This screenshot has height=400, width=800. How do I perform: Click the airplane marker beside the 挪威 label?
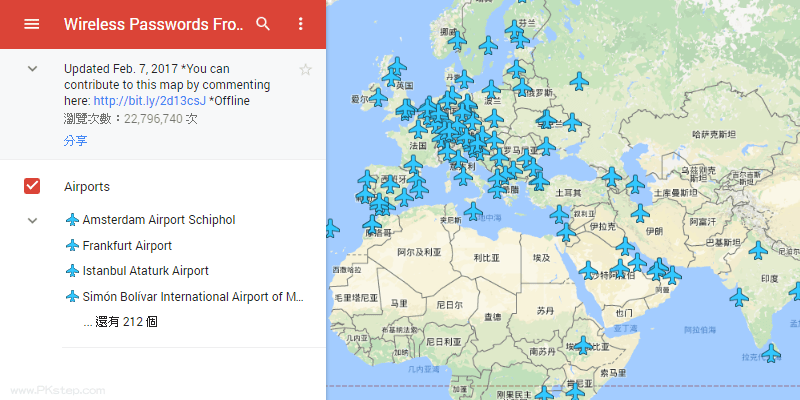[x=457, y=40]
